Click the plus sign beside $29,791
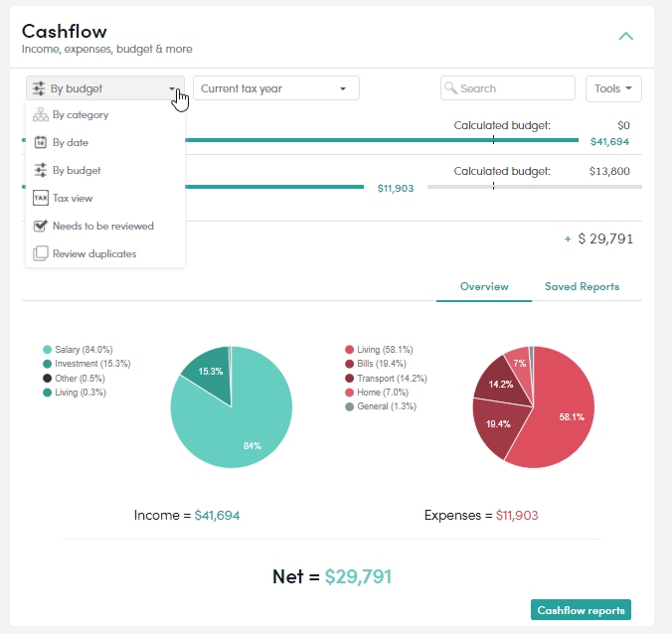The width and height of the screenshot is (672, 634). pyautogui.click(x=568, y=239)
